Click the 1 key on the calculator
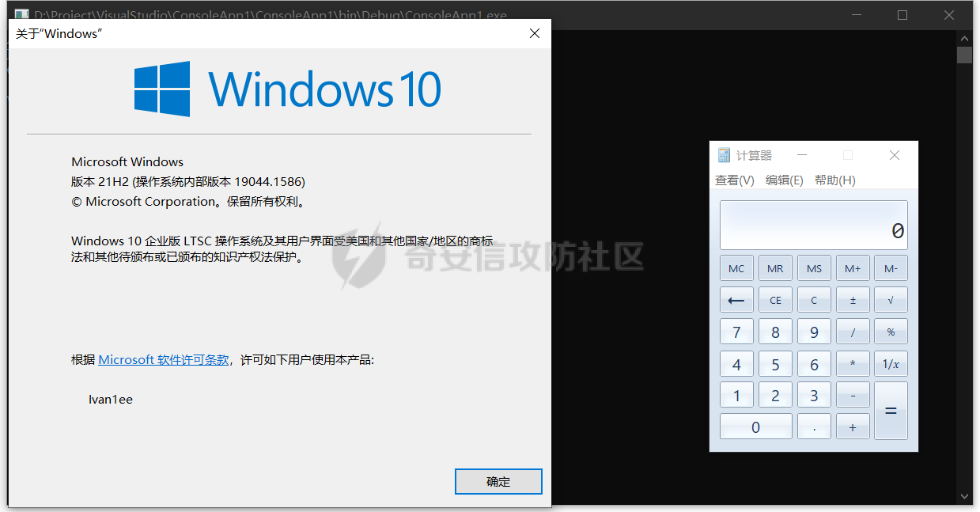 (x=736, y=395)
